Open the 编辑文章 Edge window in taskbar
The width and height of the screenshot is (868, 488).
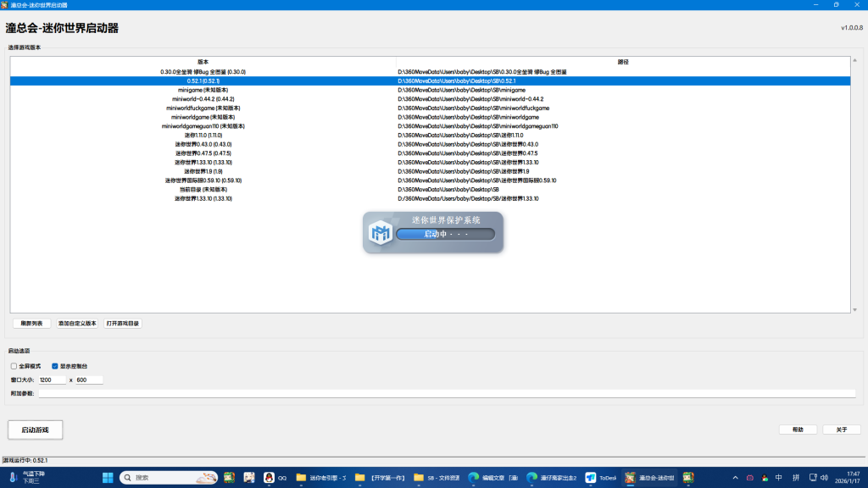coord(493,478)
